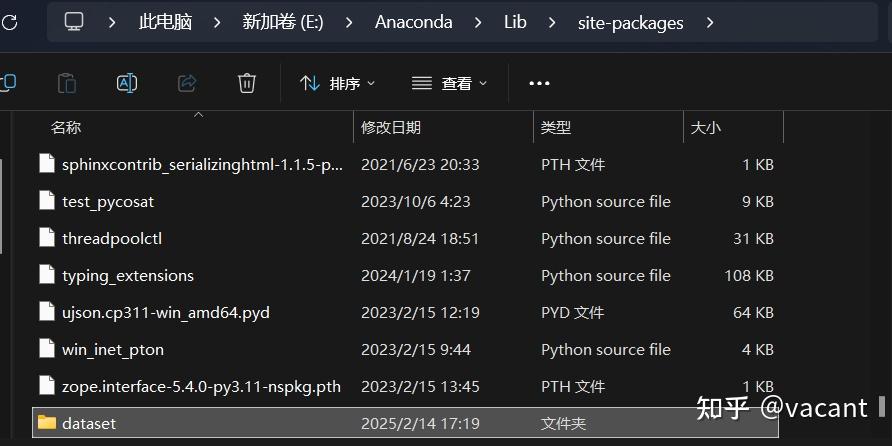Image resolution: width=892 pixels, height=446 pixels.
Task: Click the Delete trash can icon
Action: point(247,83)
